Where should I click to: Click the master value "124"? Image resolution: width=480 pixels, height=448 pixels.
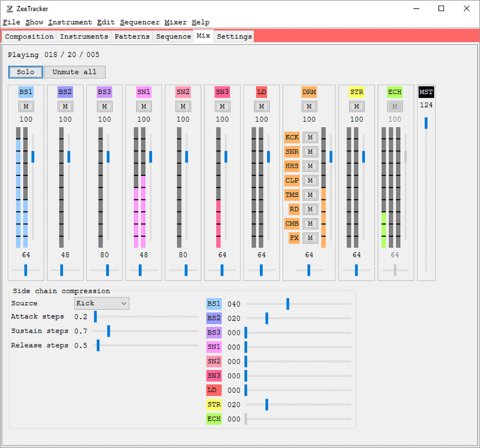pos(426,105)
